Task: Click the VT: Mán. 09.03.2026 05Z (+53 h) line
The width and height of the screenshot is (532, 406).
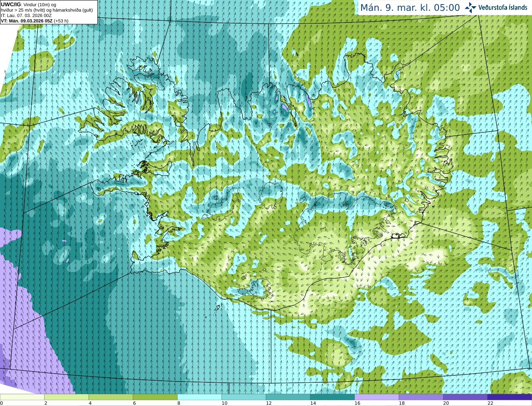Action: tap(34, 21)
